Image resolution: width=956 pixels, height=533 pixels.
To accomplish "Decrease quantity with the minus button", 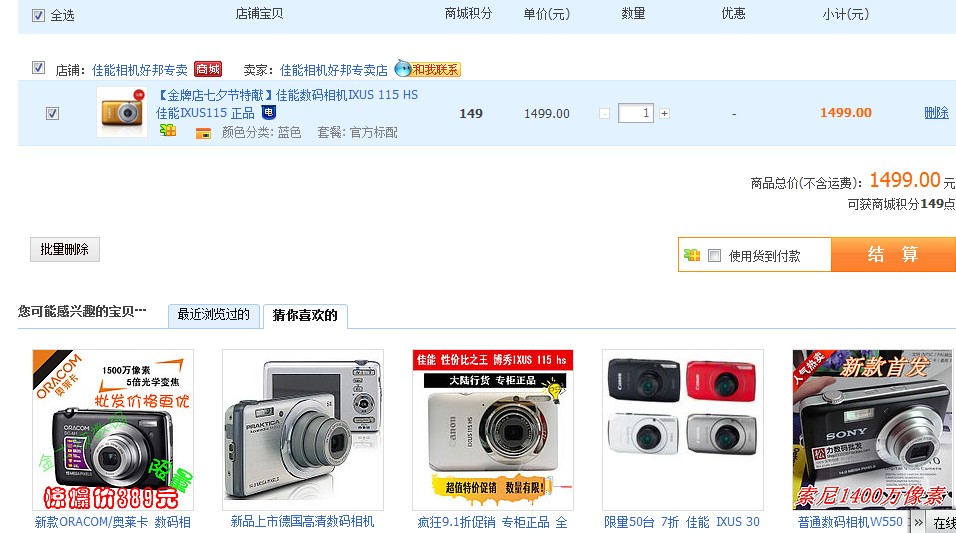I will [x=604, y=113].
